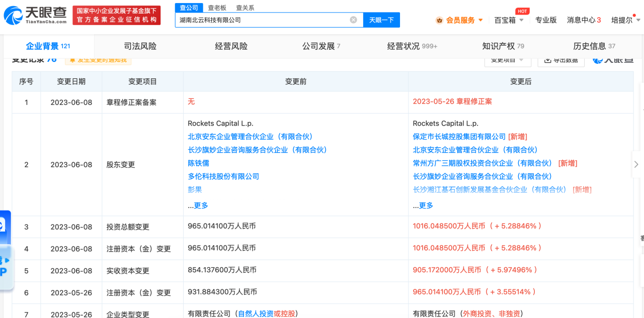This screenshot has height=318, width=644.
Task: Open the 常州方广三期股权投资合伙企业 link
Action: (482, 163)
